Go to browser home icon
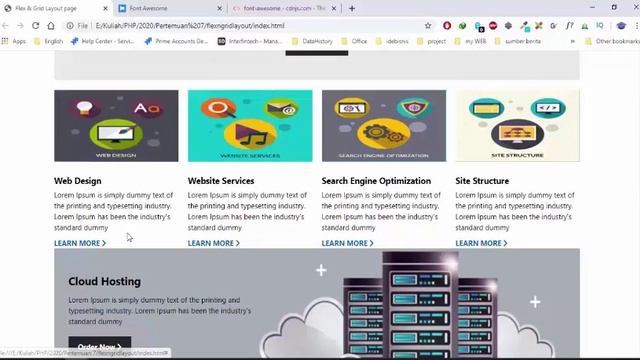 (x=51, y=25)
